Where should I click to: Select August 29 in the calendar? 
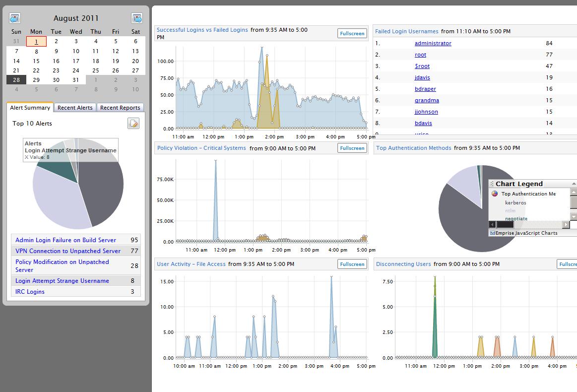[36, 80]
